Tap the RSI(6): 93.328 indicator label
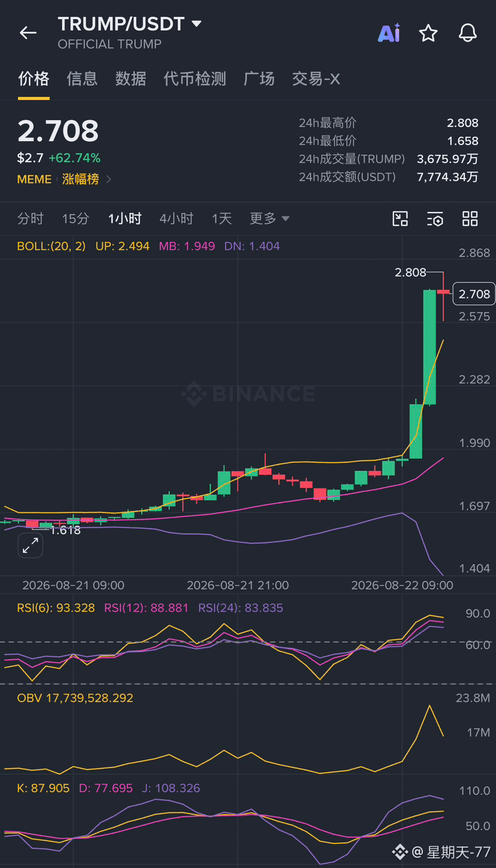 pyautogui.click(x=56, y=608)
